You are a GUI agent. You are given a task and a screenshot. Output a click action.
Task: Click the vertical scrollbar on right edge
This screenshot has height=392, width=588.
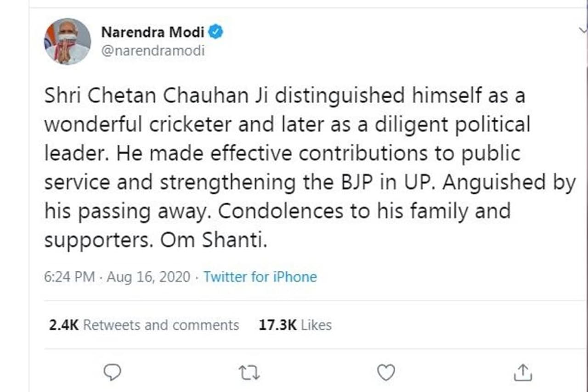587,184
